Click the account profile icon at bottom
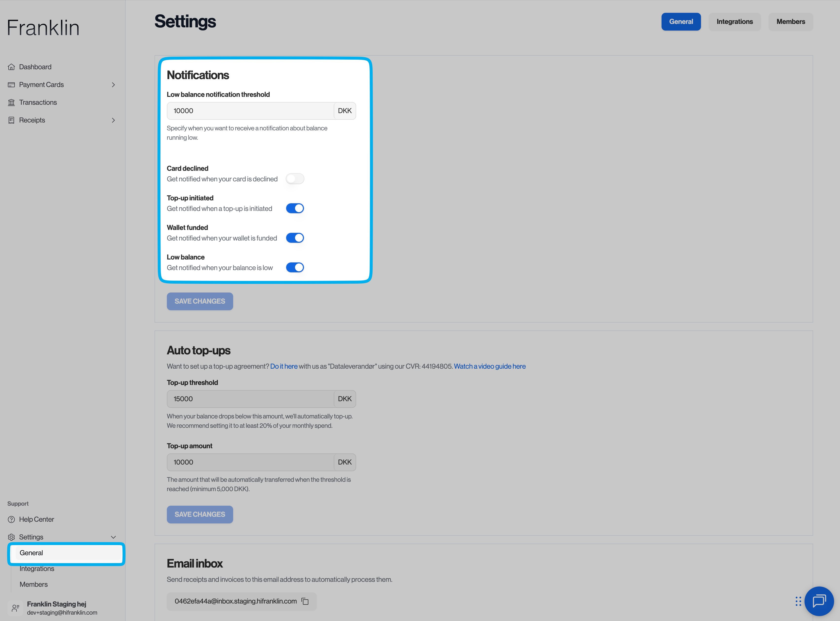Screen dimensions: 840x621 pyautogui.click(x=16, y=608)
